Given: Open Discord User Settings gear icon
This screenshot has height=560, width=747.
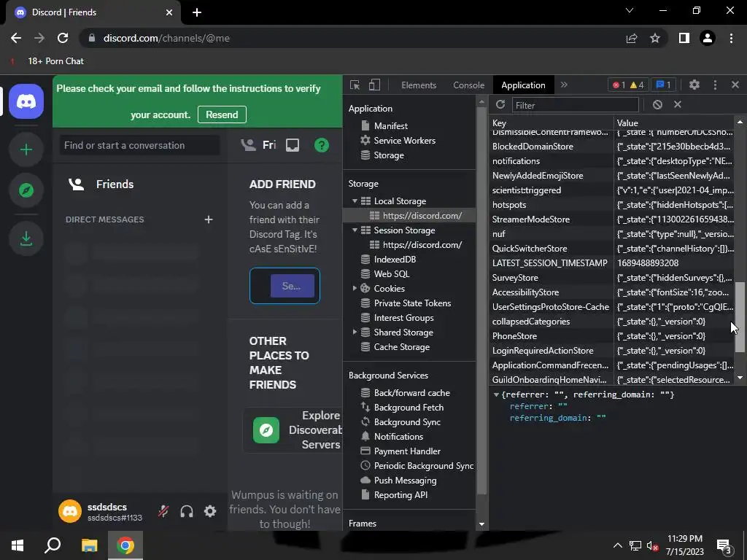Looking at the screenshot, I should click(x=210, y=511).
